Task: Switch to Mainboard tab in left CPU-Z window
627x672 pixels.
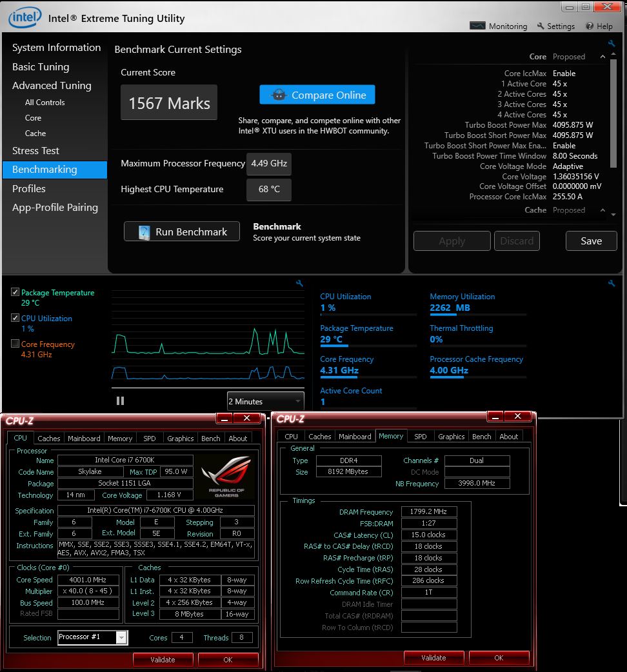Action: [84, 439]
